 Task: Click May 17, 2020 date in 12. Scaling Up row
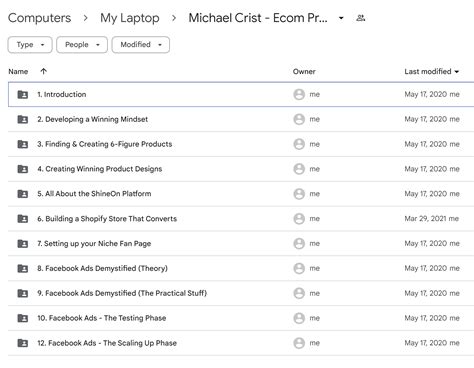point(426,343)
